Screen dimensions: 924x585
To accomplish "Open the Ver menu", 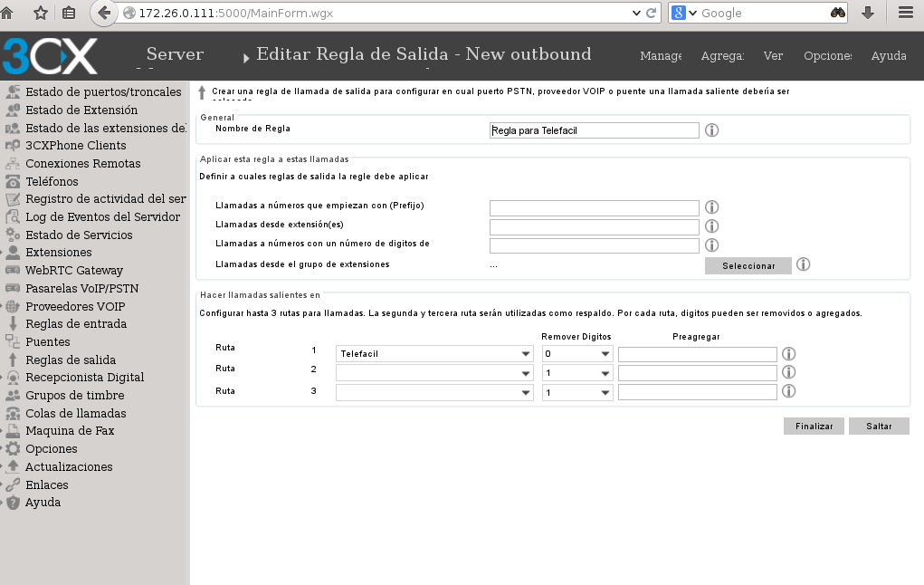I will click(x=773, y=55).
